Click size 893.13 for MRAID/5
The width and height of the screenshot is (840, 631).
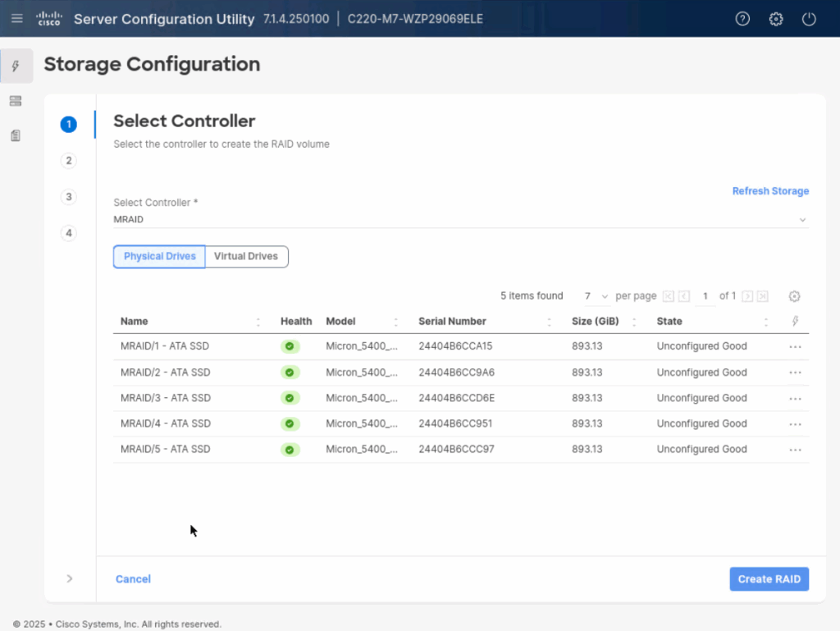pyautogui.click(x=587, y=450)
